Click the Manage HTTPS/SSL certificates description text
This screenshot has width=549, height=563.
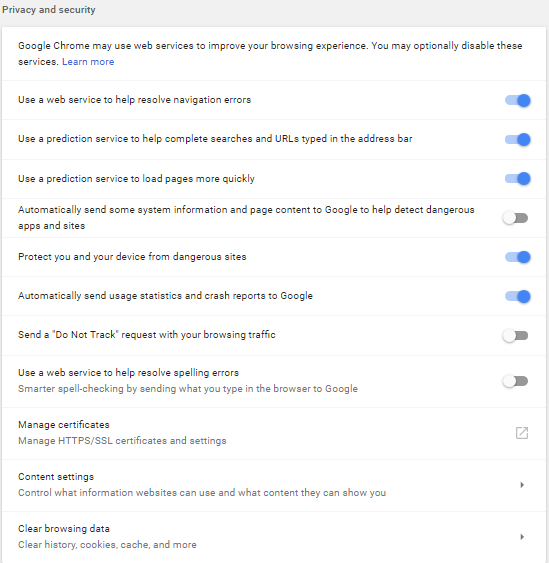click(x=122, y=441)
